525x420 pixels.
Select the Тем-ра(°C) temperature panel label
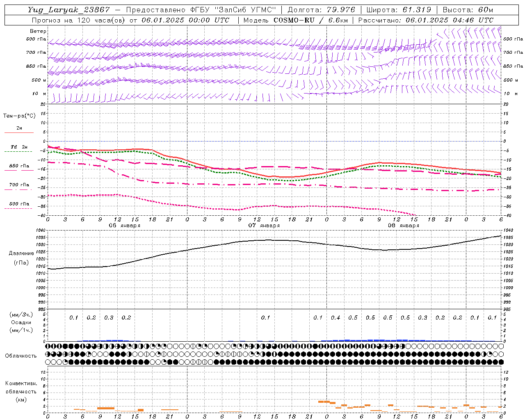(19, 116)
